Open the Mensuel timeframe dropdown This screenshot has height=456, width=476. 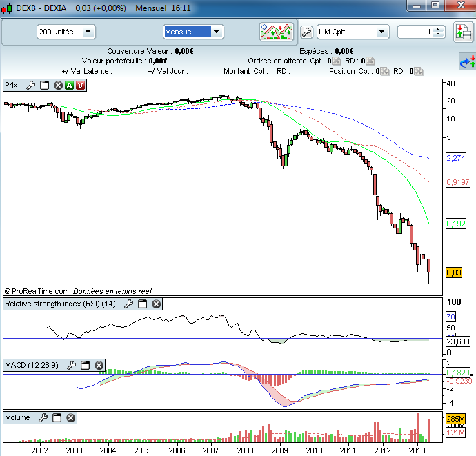(193, 32)
